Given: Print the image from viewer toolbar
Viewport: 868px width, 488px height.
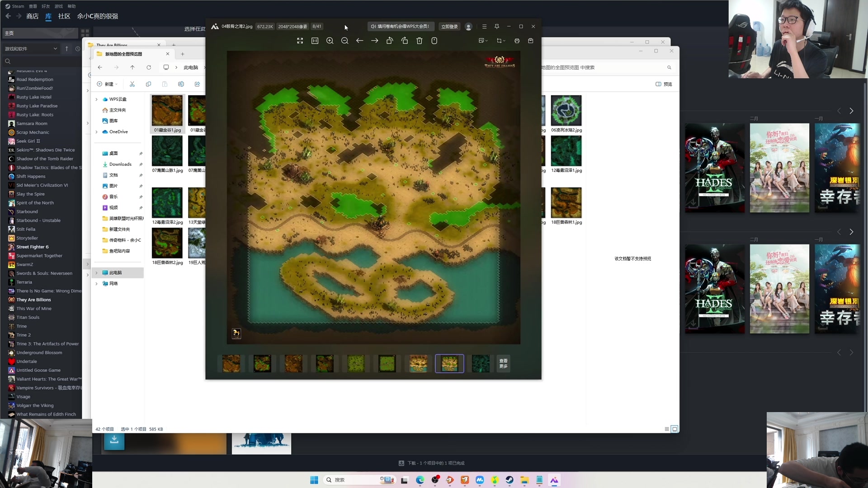Looking at the screenshot, I should [x=517, y=41].
